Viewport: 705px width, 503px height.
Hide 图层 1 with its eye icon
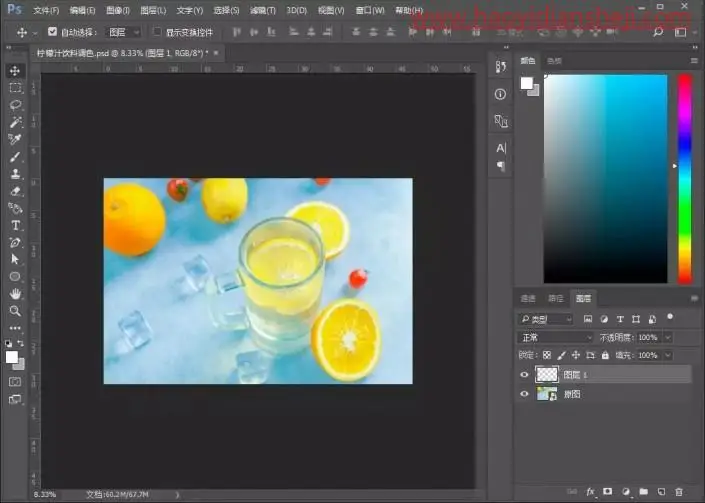524,374
